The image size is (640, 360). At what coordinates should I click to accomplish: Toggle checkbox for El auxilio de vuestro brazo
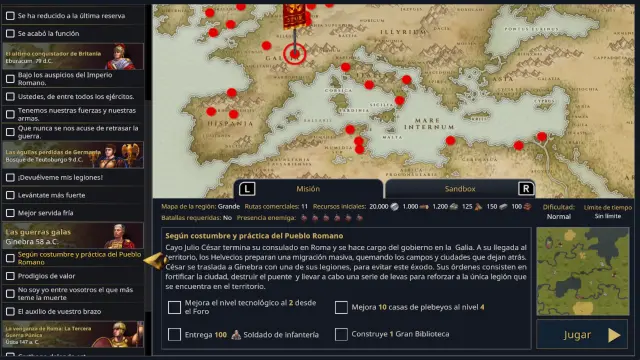pyautogui.click(x=10, y=312)
